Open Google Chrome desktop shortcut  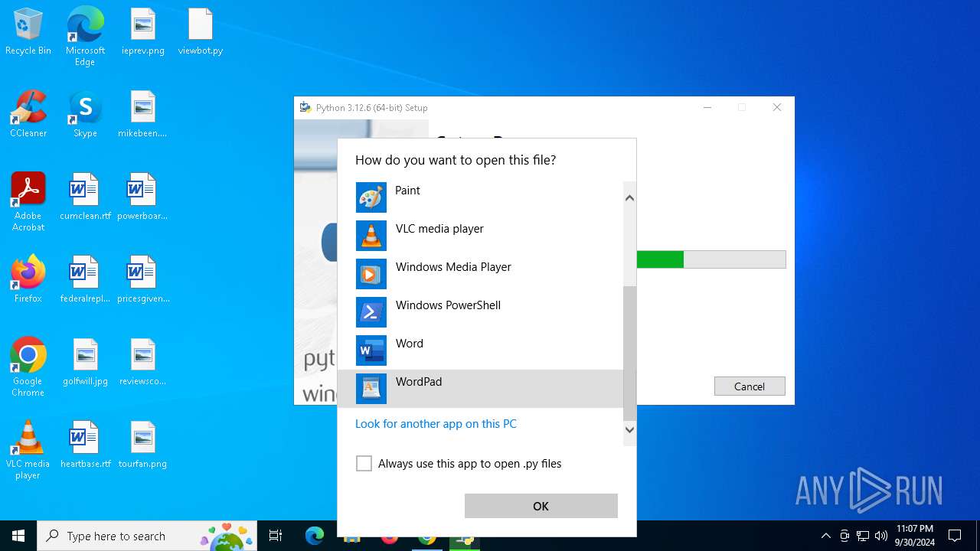pos(28,367)
